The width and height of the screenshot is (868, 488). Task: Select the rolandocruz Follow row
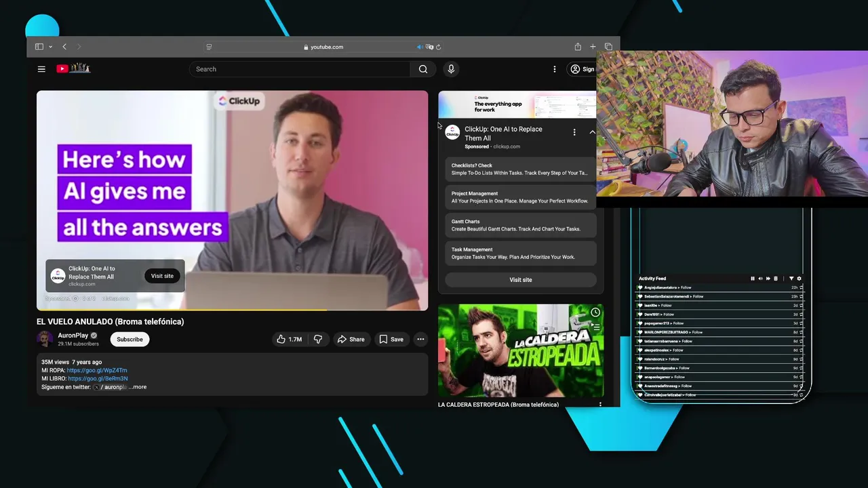point(720,359)
